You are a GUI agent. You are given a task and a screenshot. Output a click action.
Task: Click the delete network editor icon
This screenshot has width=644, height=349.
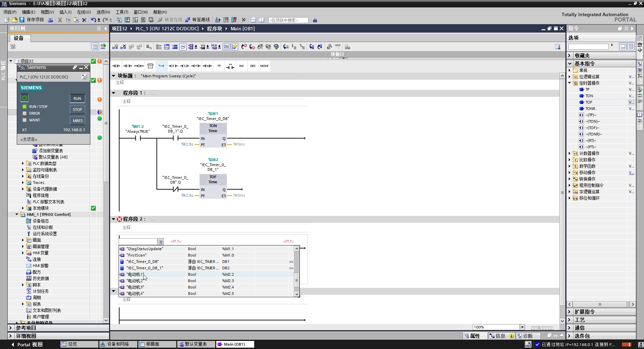point(123,47)
